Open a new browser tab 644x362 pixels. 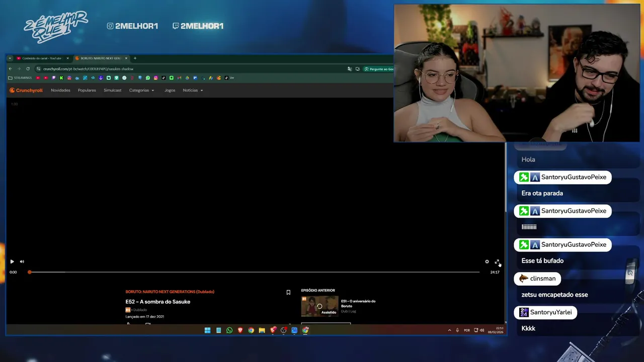pos(135,58)
